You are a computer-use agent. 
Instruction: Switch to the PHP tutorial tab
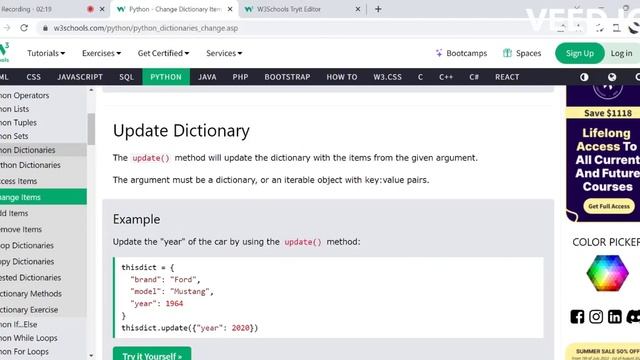tap(240, 77)
